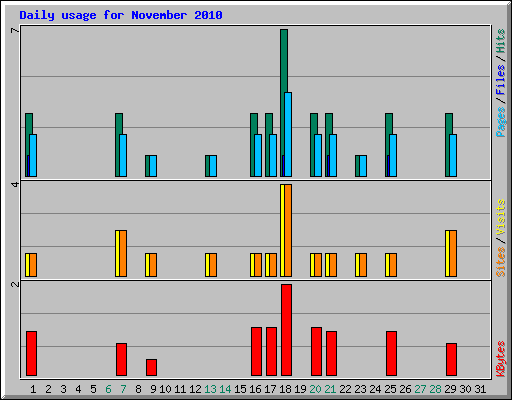Click the axis maximum value "7"
This screenshot has width=512, height=400.
[15, 31]
